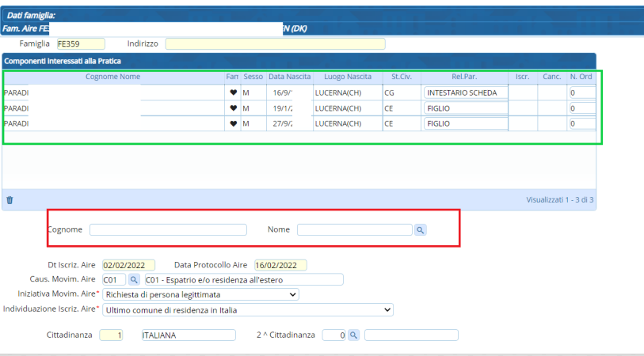Click the Rel.Par. column header
Viewport: 644px width, 356px height.
click(464, 77)
